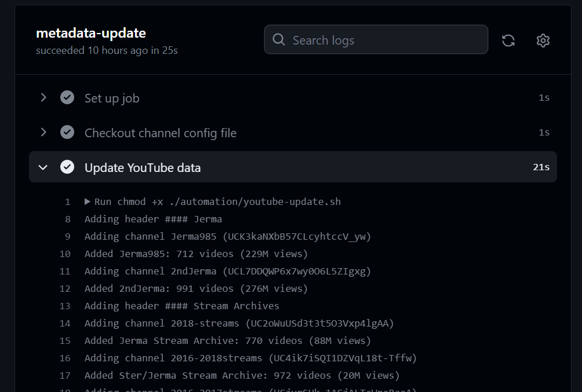This screenshot has width=582, height=392.
Task: Click the Adding header #### Stream Archives line
Action: coord(182,306)
